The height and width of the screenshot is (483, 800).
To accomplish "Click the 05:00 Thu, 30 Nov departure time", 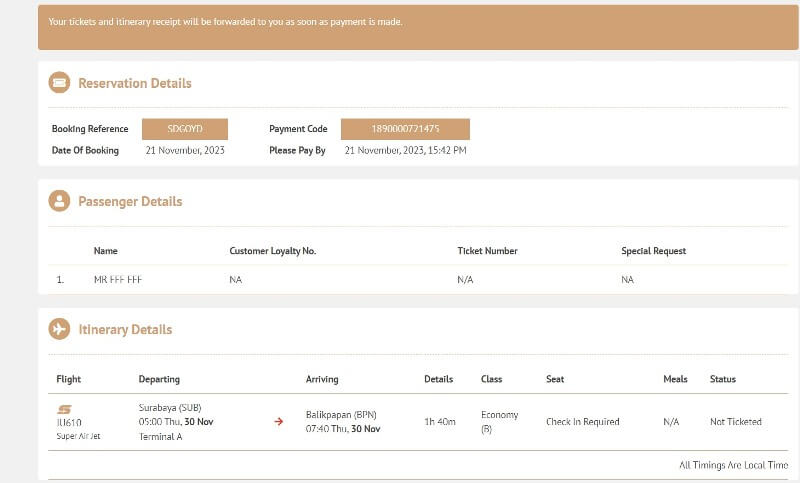I will point(176,422).
